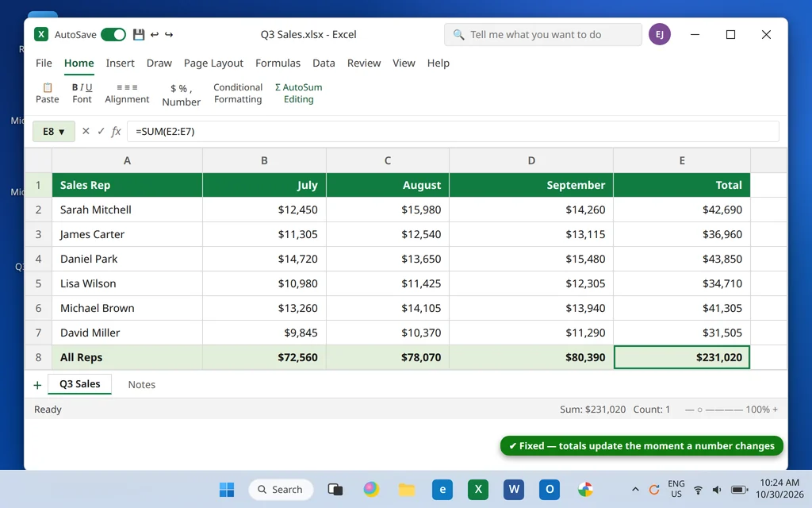This screenshot has height=508, width=812.
Task: Switch to the View tab
Action: 404,63
